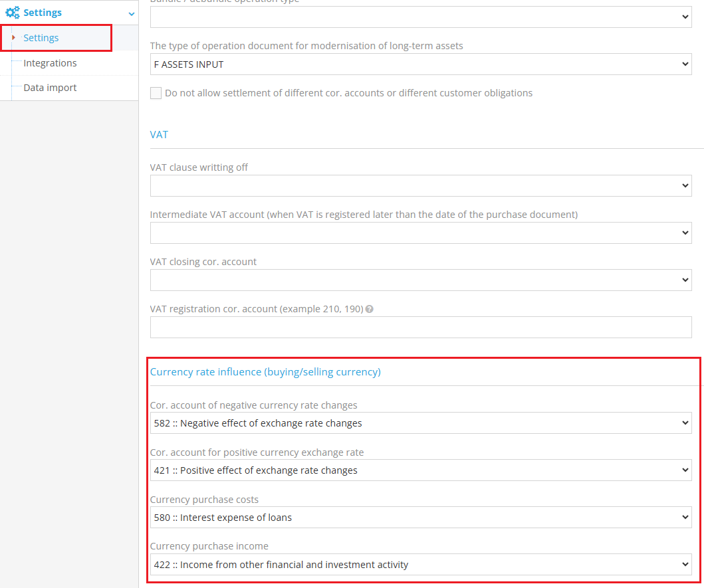Image resolution: width=704 pixels, height=588 pixels.
Task: Collapse the Settings sidebar section chevron
Action: (132, 13)
